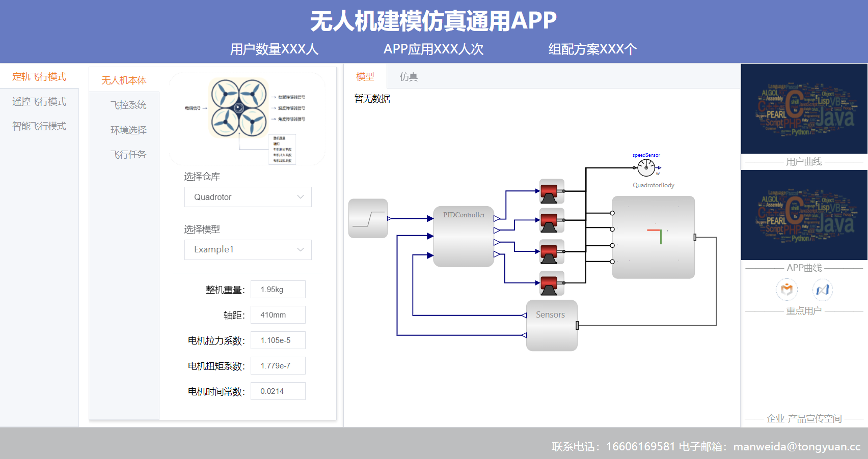Image resolution: width=868 pixels, height=459 pixels.
Task: Select the topmost red motor block
Action: tap(552, 191)
